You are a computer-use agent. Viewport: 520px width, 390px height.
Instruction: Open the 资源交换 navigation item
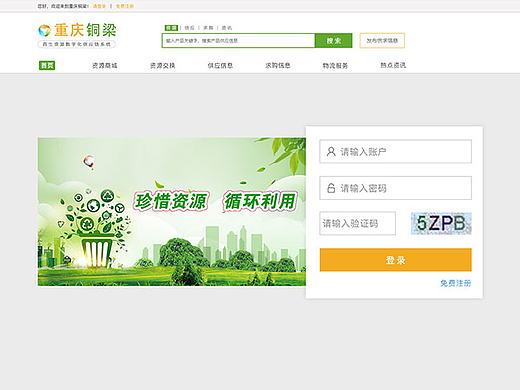point(163,66)
